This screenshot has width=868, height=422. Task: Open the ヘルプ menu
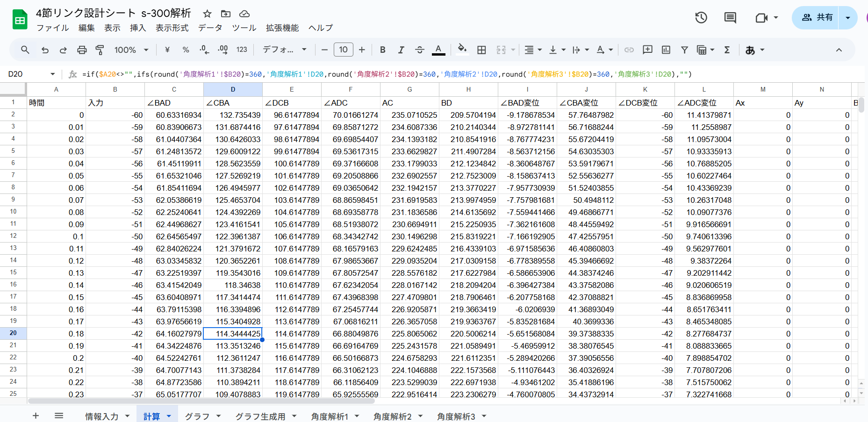(x=321, y=28)
